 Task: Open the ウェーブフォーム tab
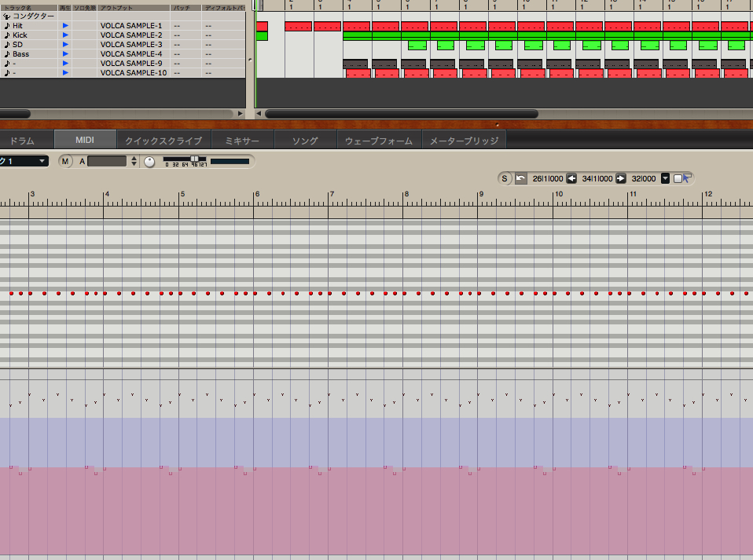pyautogui.click(x=379, y=140)
